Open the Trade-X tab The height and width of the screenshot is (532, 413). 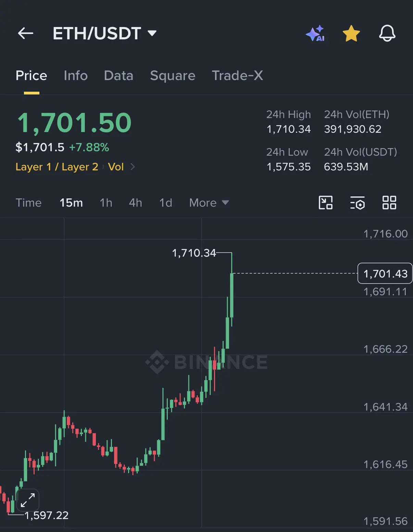(x=237, y=75)
